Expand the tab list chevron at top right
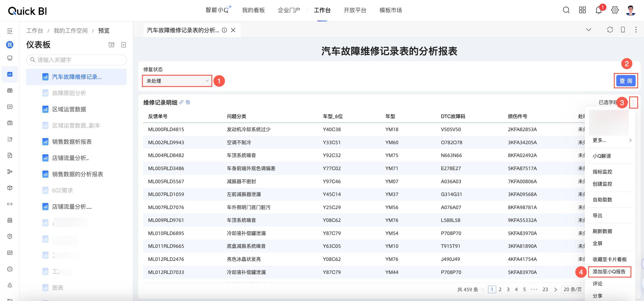Viewport: 644px width, 301px height. [589, 30]
